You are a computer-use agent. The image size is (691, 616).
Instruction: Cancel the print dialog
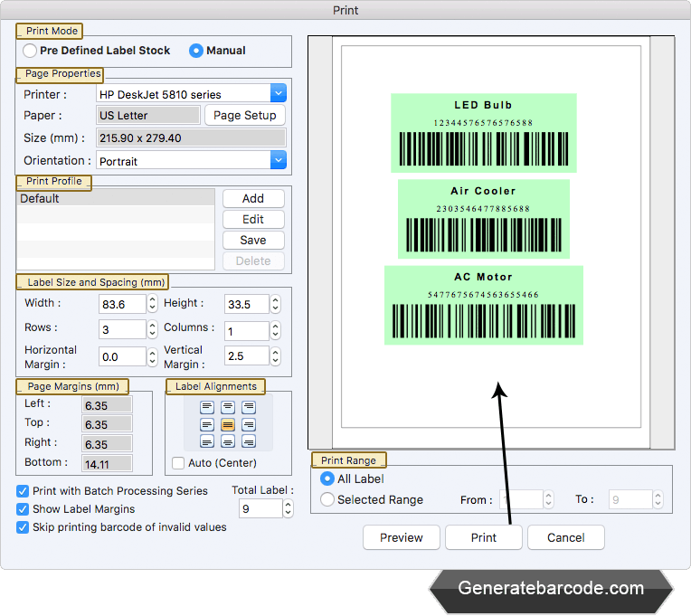pos(566,537)
